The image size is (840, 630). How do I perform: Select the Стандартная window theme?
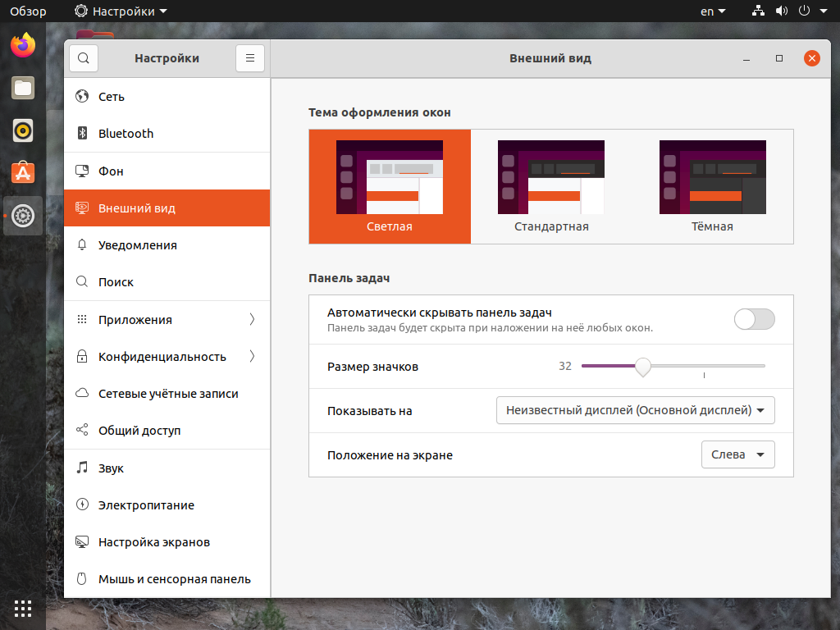[551, 186]
